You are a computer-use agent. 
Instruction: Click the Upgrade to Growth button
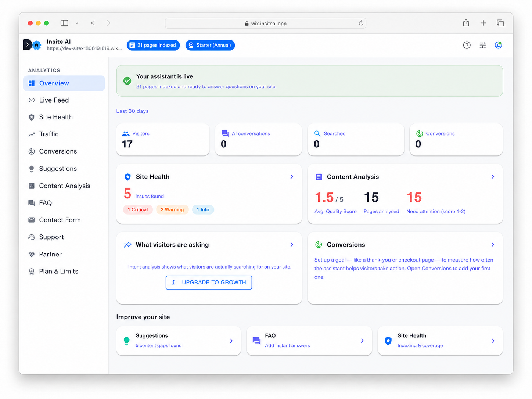(x=209, y=283)
